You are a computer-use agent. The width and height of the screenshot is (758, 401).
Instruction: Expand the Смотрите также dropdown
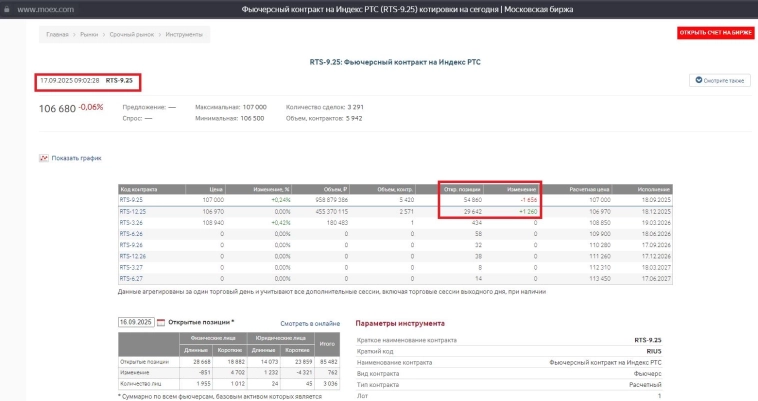click(x=719, y=80)
